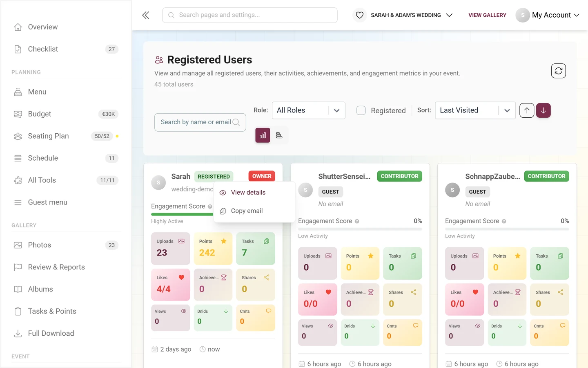Screen dimensions: 588x368
Task: Go to the Checklist page
Action: tap(66, 49)
